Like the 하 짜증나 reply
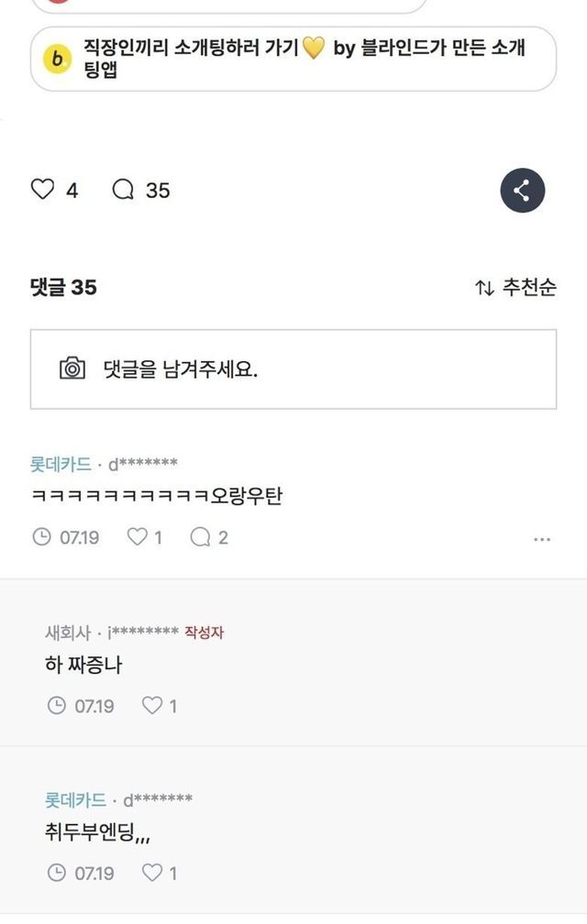The height and width of the screenshot is (924, 587). [x=152, y=705]
